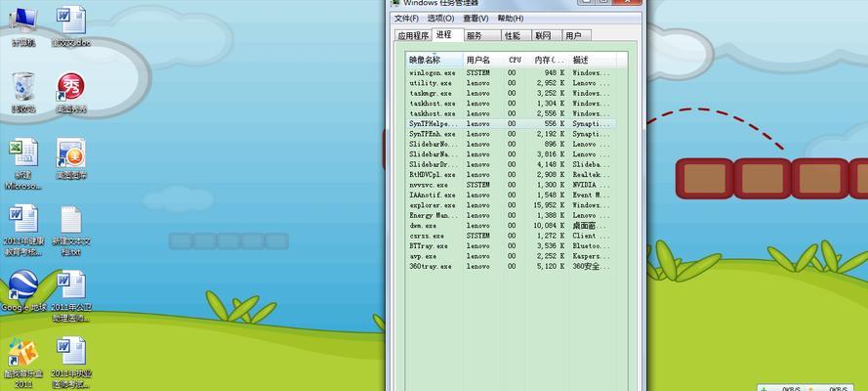Select the dwm.exe process row

tap(511, 226)
